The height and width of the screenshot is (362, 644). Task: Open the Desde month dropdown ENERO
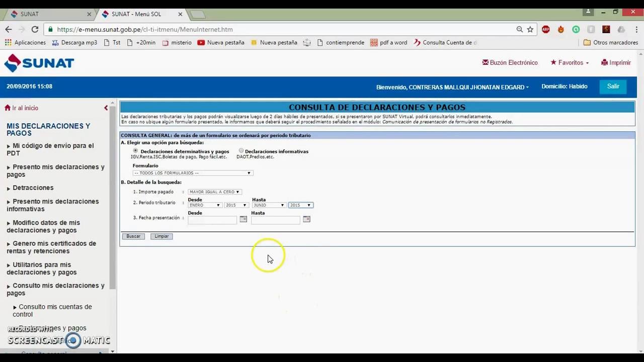(204, 205)
